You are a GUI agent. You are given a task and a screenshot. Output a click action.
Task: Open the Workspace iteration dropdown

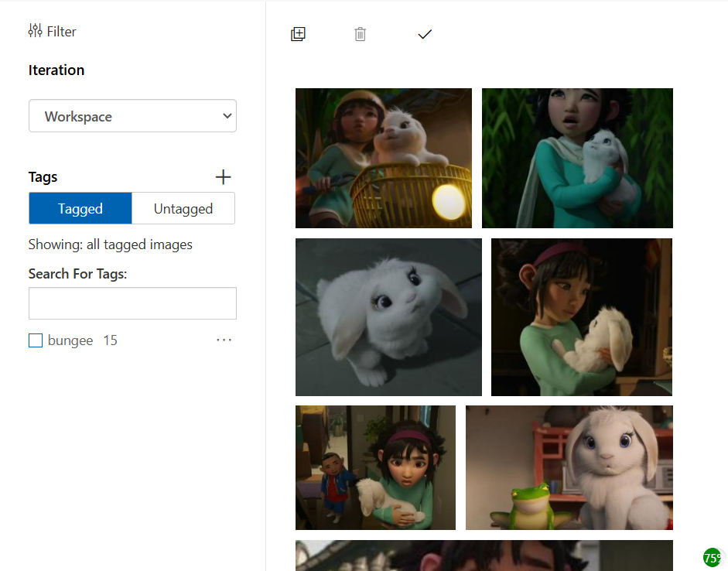point(133,115)
